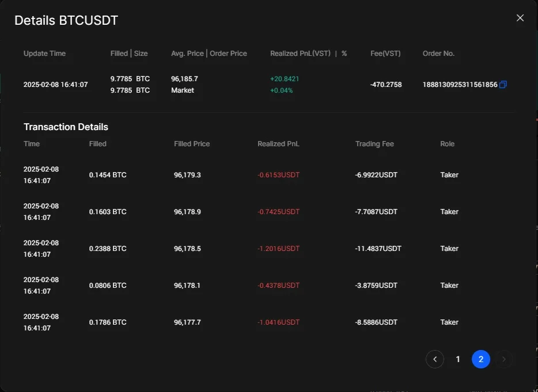Image resolution: width=538 pixels, height=392 pixels.
Task: Copy order number 1888130925311561856
Action: [x=503, y=85]
